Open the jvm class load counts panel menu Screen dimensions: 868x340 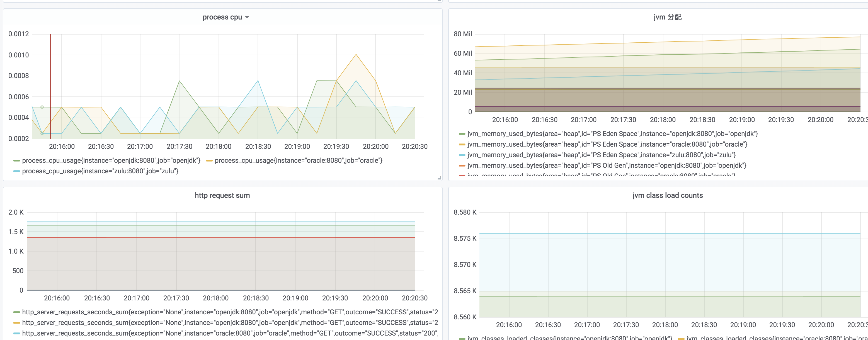pyautogui.click(x=668, y=195)
